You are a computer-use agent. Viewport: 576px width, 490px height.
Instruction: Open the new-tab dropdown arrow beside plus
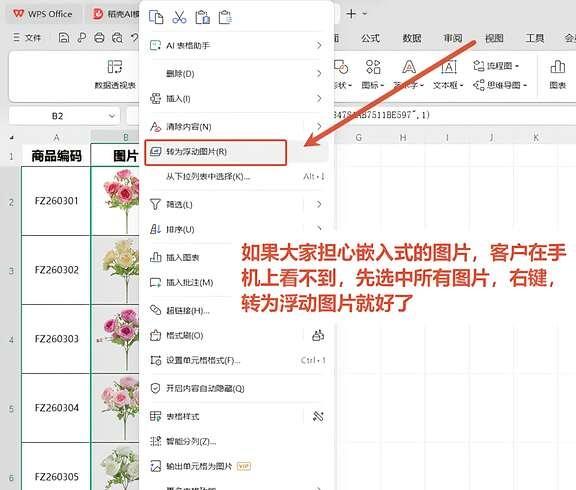[365, 14]
